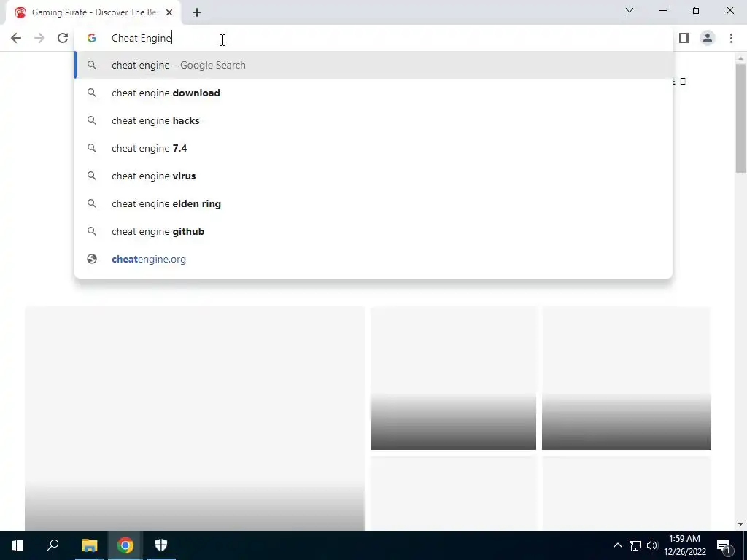The image size is (747, 560).
Task: Pick the 'cheat engine 7.4' suggestion
Action: coord(373,148)
